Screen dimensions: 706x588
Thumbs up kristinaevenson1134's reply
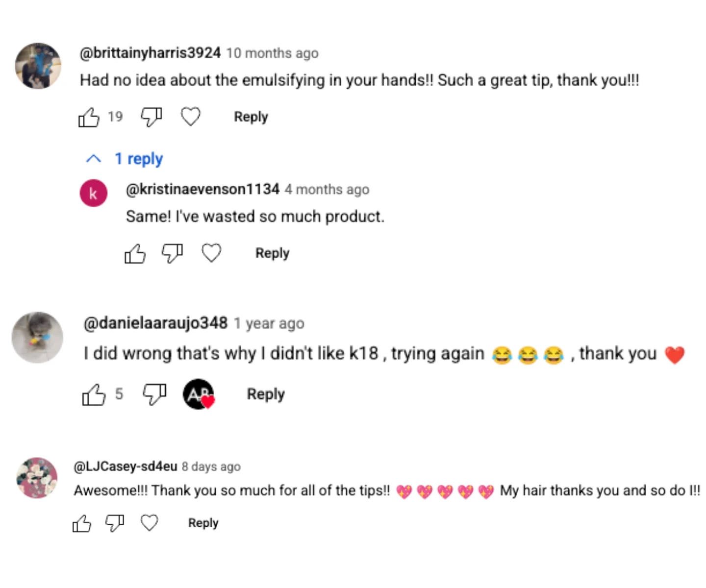click(x=135, y=253)
